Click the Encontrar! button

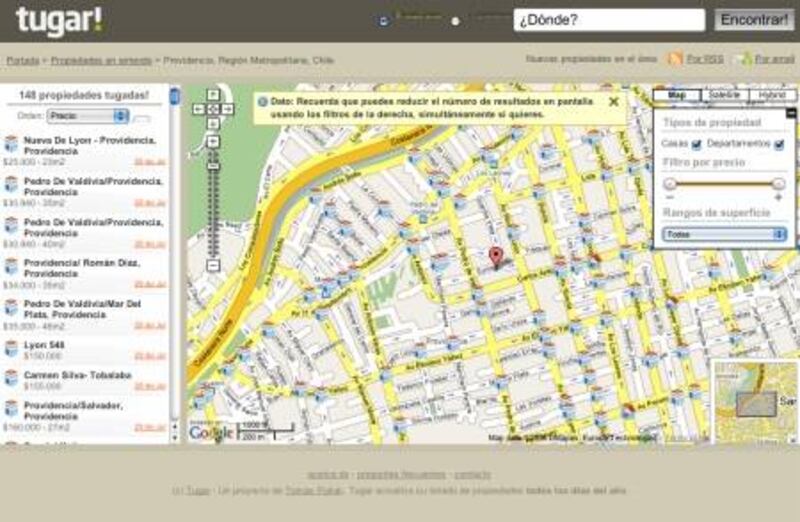point(754,20)
